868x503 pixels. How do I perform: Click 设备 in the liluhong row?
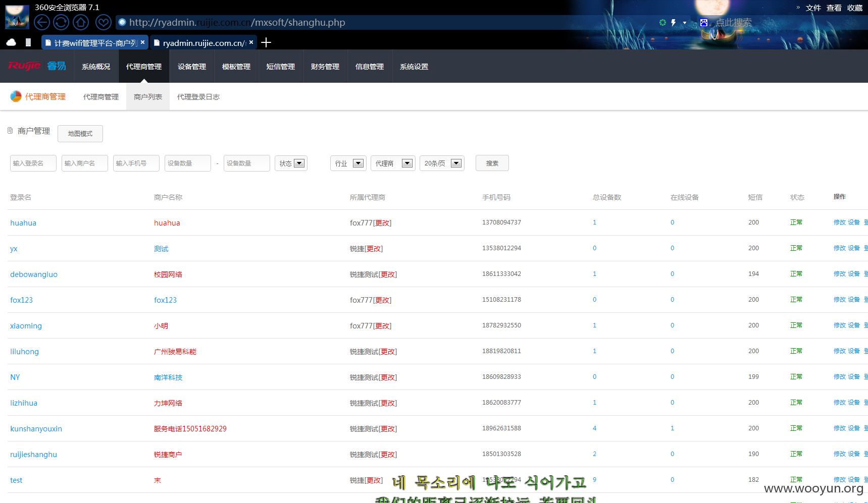pyautogui.click(x=853, y=351)
